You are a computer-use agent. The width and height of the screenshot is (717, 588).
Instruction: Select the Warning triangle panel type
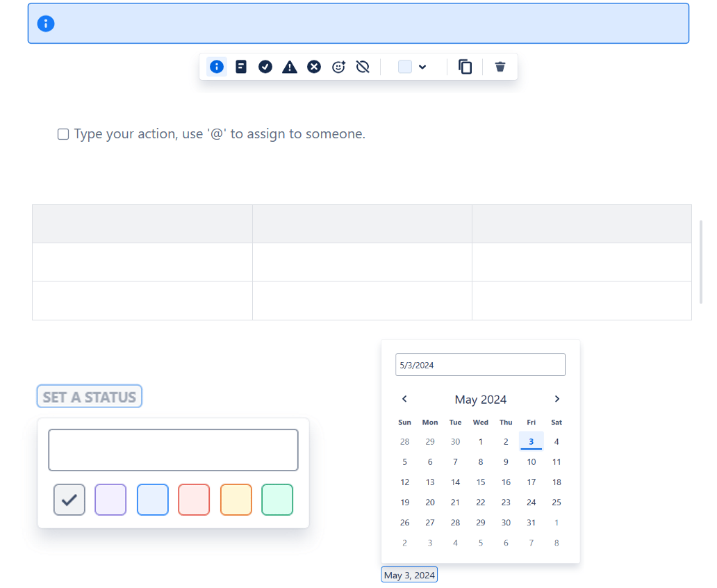coord(290,67)
